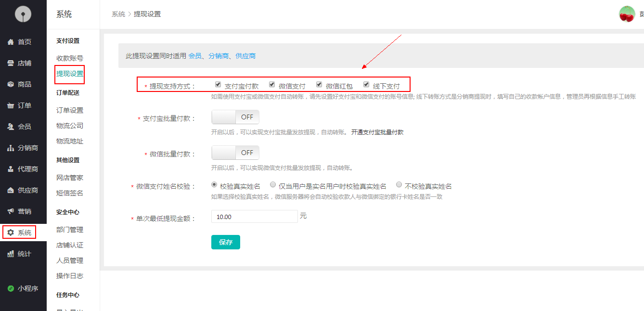This screenshot has width=644, height=311.
Task: Open the 开通支付宝批量付款 link
Action: pyautogui.click(x=377, y=132)
